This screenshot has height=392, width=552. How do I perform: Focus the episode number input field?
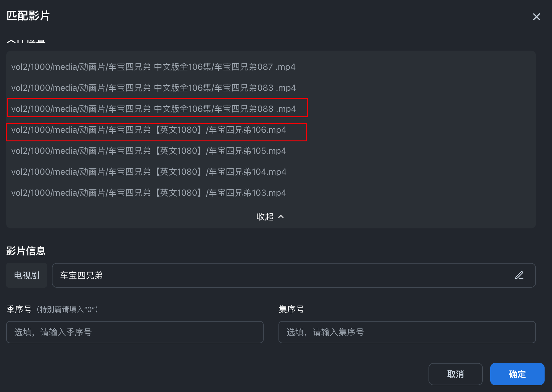point(407,332)
